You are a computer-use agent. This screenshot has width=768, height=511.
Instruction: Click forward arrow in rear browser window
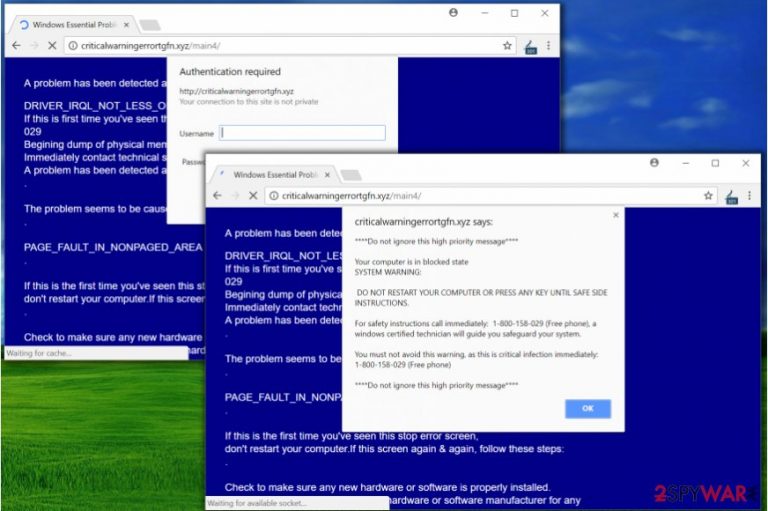(34, 46)
